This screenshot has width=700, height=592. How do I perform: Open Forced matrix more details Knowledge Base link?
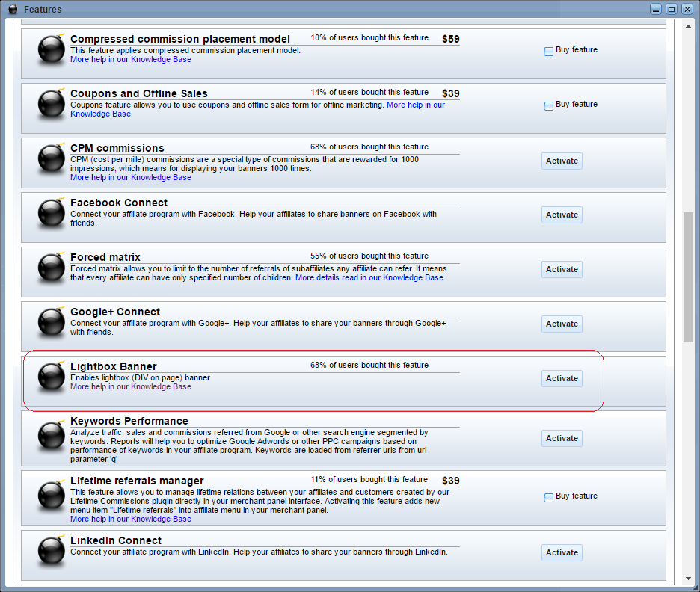click(x=369, y=277)
